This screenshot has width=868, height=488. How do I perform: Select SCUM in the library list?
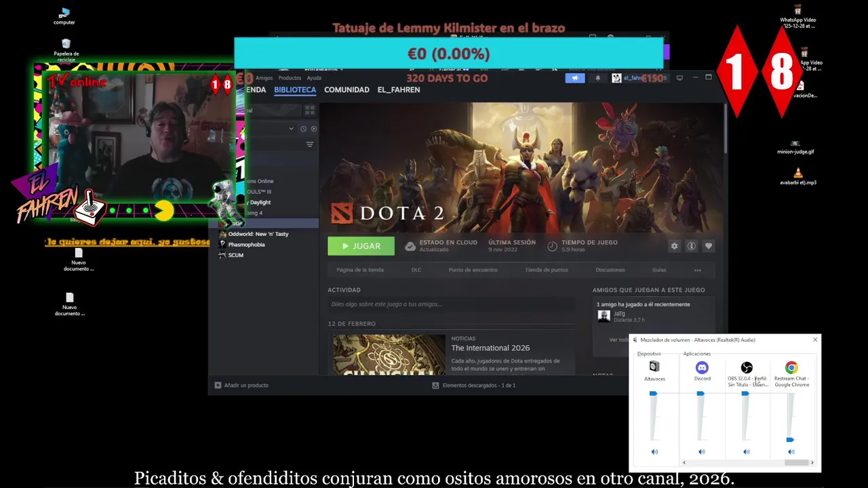pos(235,255)
